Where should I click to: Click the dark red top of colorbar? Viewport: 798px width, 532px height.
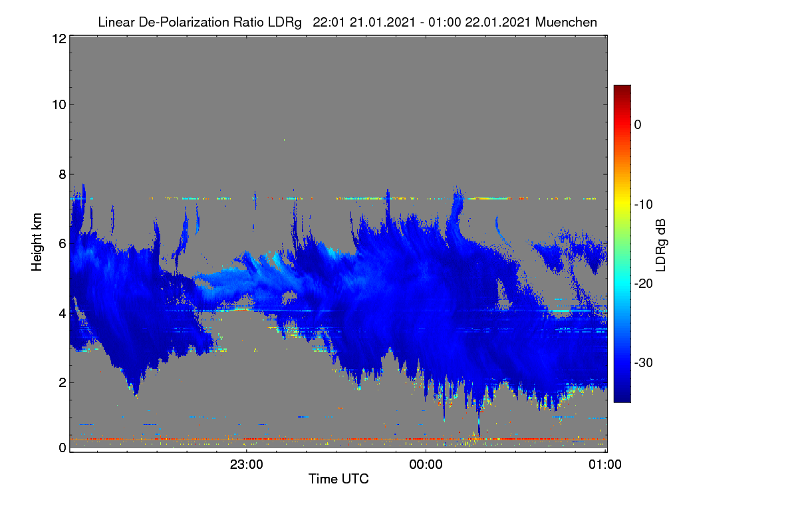[x=622, y=90]
